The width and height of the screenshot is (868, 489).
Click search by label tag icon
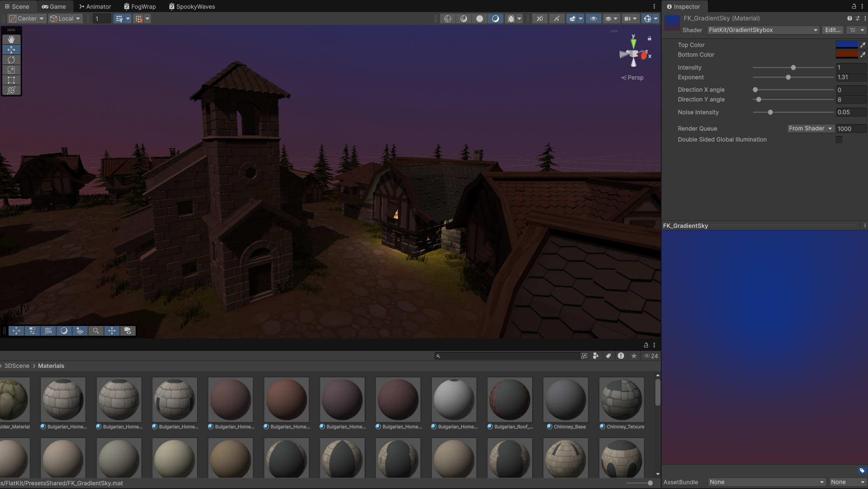pyautogui.click(x=608, y=356)
